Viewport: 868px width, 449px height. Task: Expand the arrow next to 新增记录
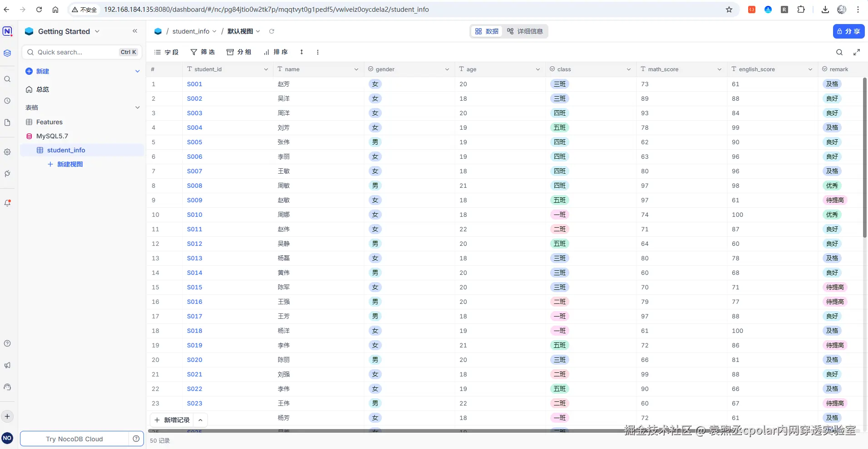(200, 420)
